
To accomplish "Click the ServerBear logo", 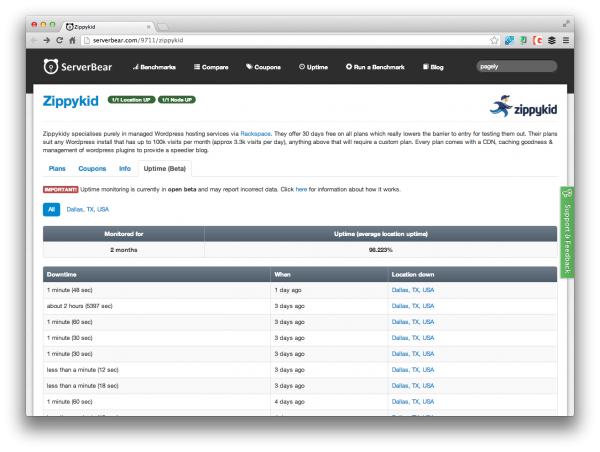I will pos(78,67).
